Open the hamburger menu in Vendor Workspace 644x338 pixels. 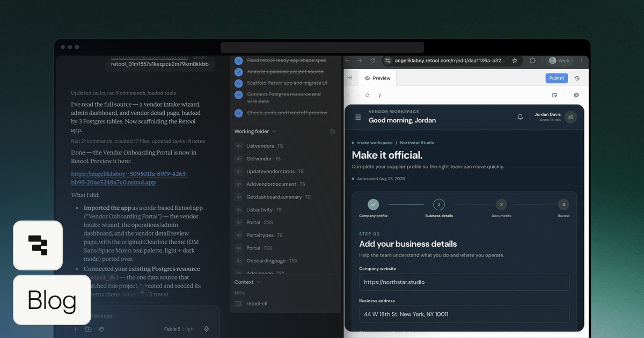point(358,117)
